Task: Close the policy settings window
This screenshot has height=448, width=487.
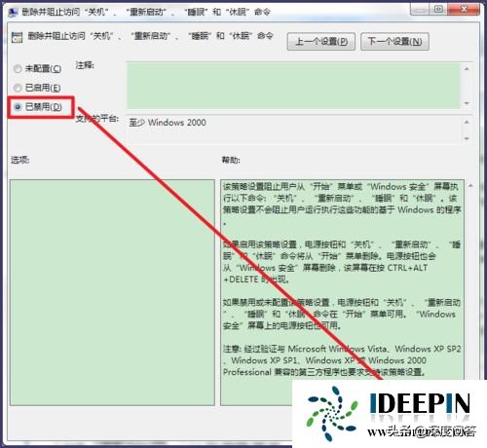Action: [x=464, y=10]
